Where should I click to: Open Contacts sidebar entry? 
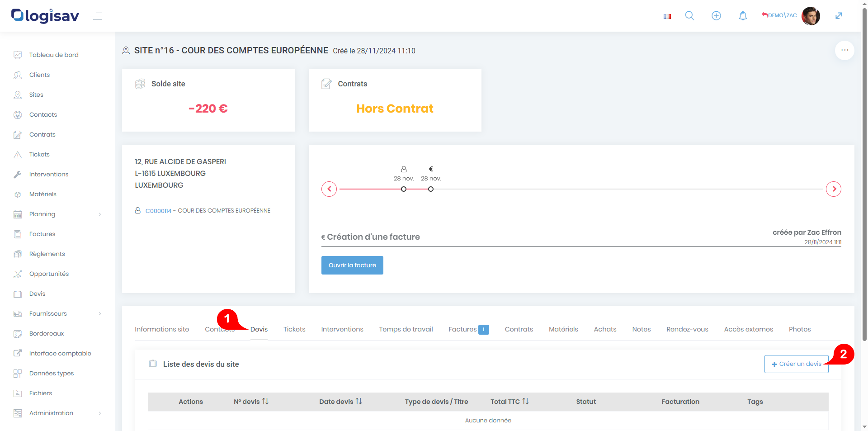point(43,114)
